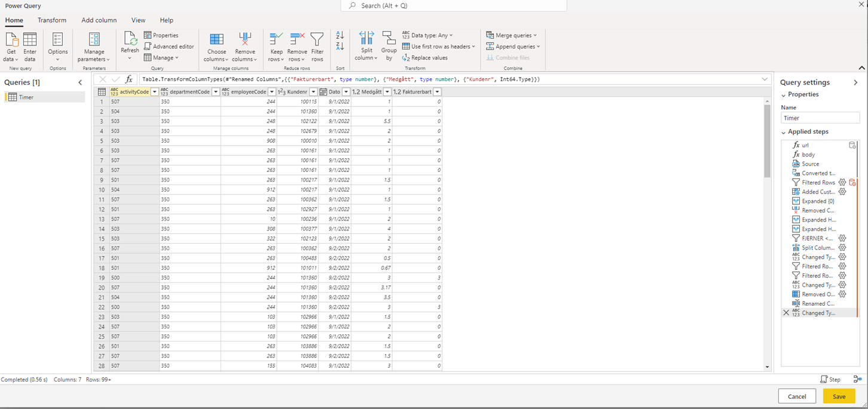Image resolution: width=868 pixels, height=409 pixels.
Task: Open the Kundenr column filter arrow
Action: (x=314, y=92)
